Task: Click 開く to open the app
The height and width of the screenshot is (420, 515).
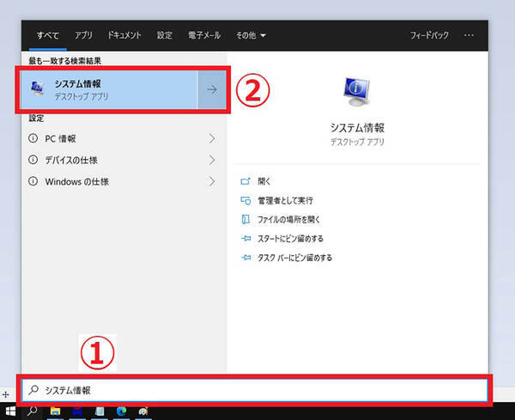Action: (x=264, y=181)
